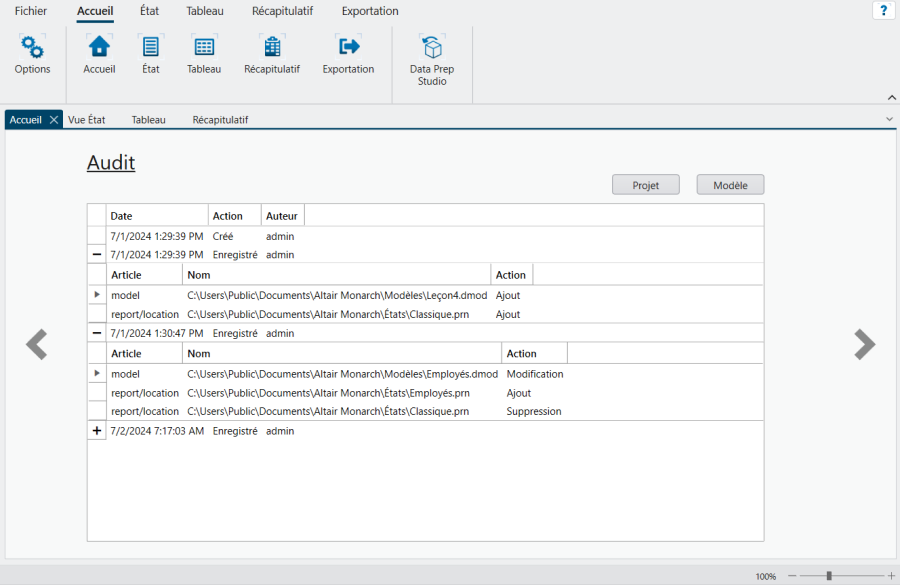Click the Projet button
900x585 pixels.
click(645, 185)
